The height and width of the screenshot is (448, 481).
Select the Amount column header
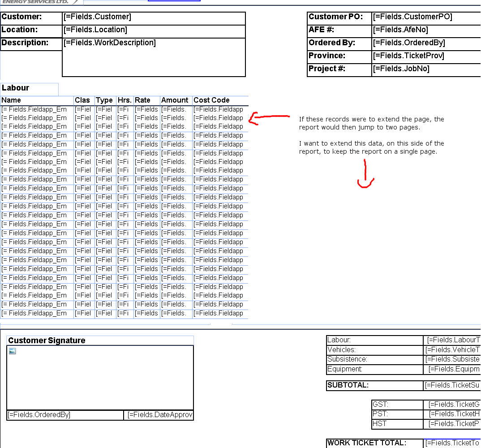[x=176, y=100]
